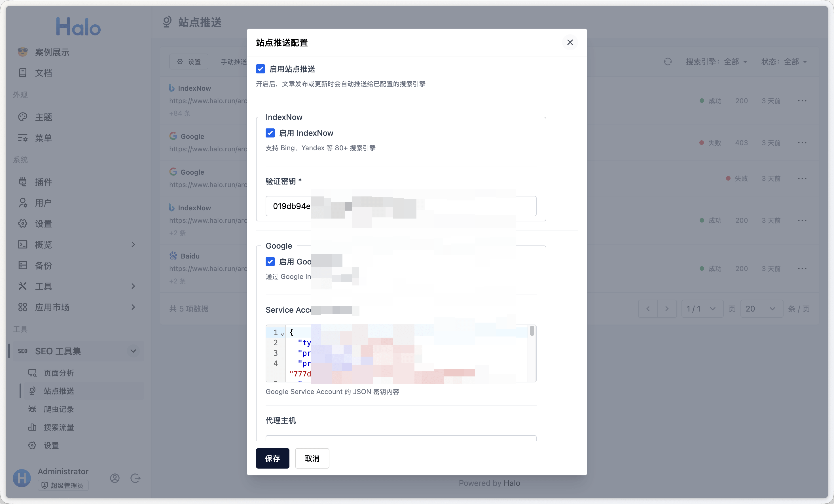
Task: Click the Administrator avatar
Action: click(x=22, y=478)
